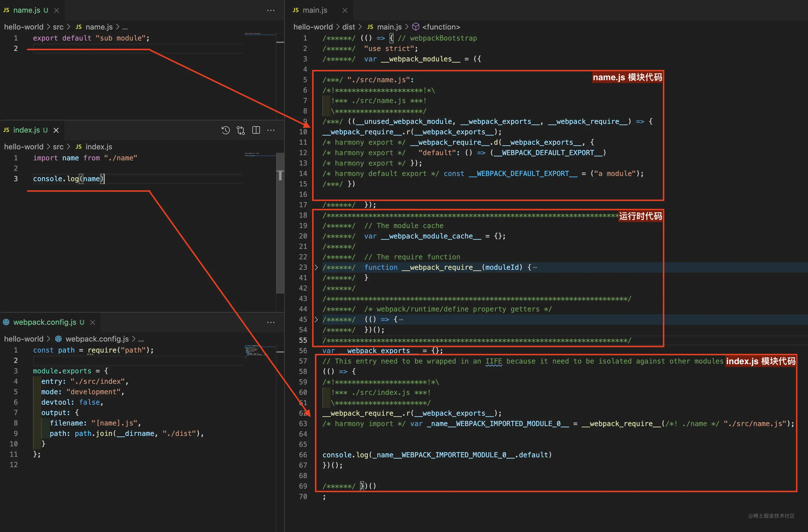The height and width of the screenshot is (532, 808).
Task: Click "default": () => harmony export line 12
Action: pos(464,153)
